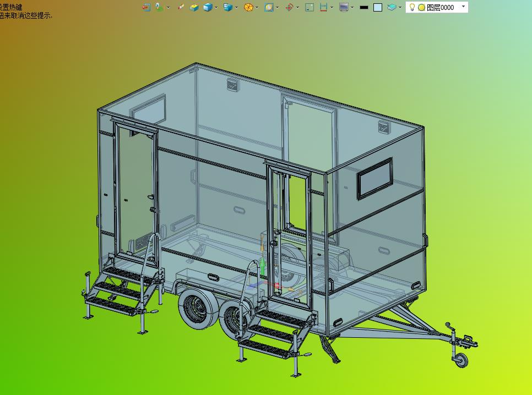The height and width of the screenshot is (395, 532).
Task: Select the red brush/eraser tool icon
Action: [x=181, y=7]
